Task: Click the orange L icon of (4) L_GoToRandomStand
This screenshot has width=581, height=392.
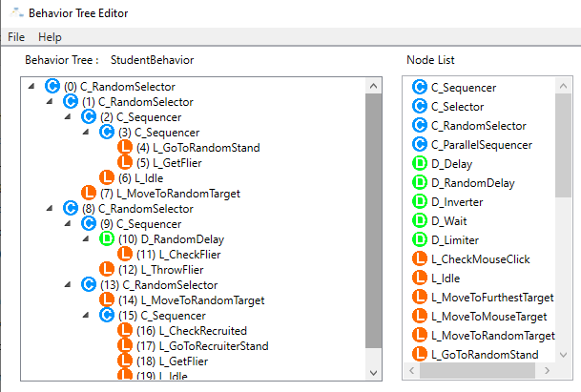Action: (x=125, y=148)
